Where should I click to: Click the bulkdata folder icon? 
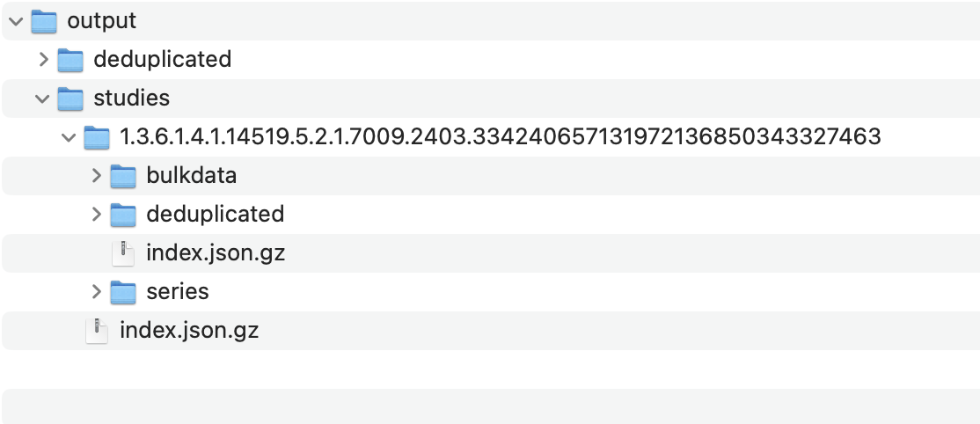(122, 175)
